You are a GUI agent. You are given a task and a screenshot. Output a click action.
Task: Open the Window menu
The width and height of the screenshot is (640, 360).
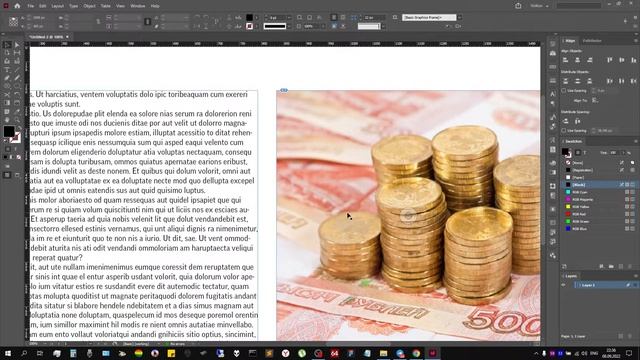138,6
